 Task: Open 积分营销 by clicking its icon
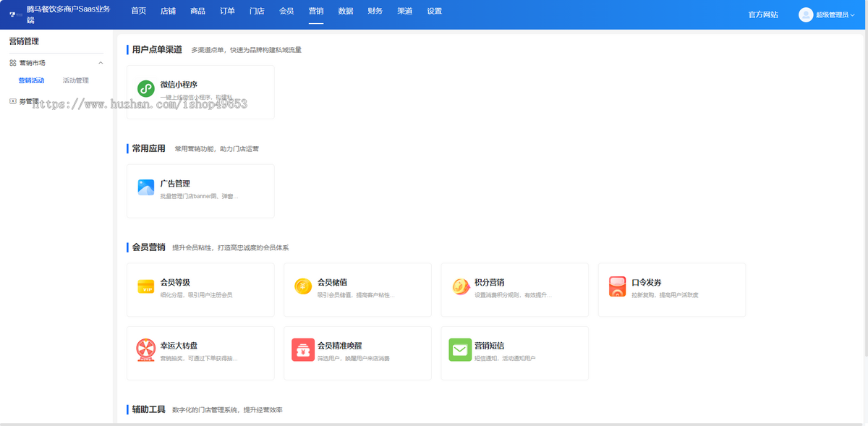(460, 286)
